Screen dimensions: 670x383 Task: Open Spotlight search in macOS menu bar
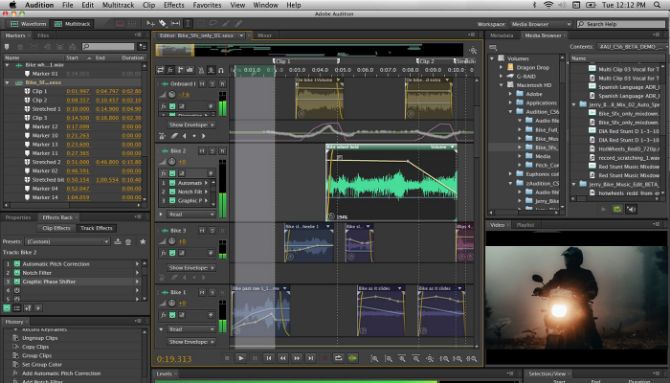[657, 5]
